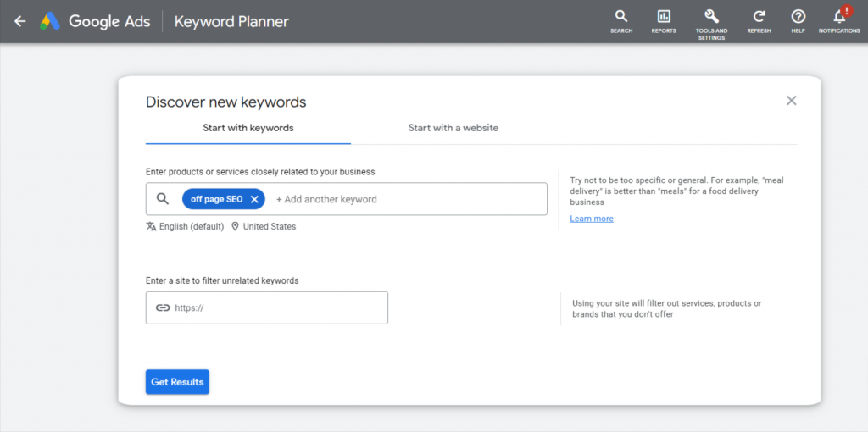Screen dimensions: 868x432
Task: Click the 'Try not to be too specific' tip
Action: pos(677,191)
